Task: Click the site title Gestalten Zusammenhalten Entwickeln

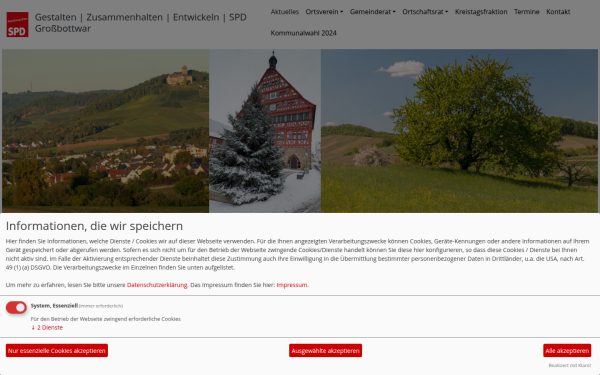Action: tap(140, 23)
